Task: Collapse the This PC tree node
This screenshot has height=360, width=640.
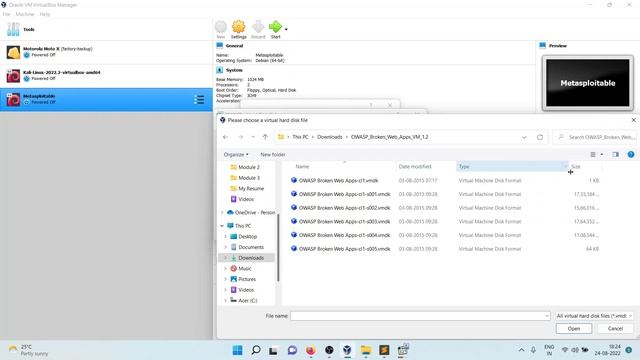Action: point(222,226)
